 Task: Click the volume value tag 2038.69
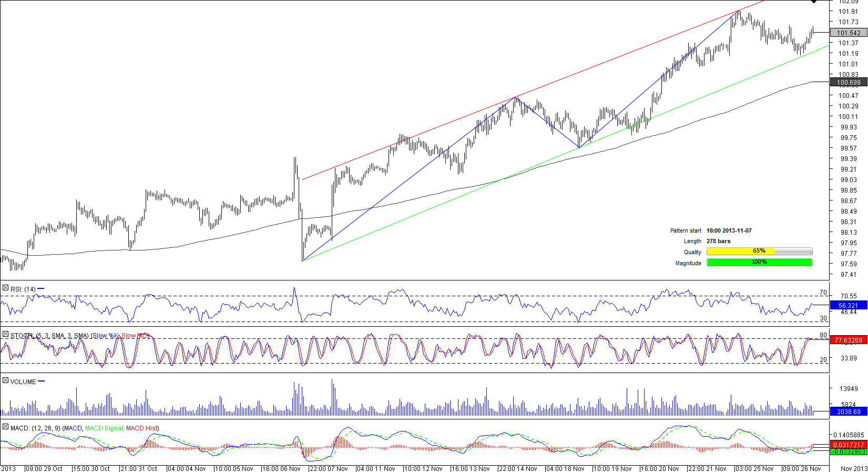[849, 411]
